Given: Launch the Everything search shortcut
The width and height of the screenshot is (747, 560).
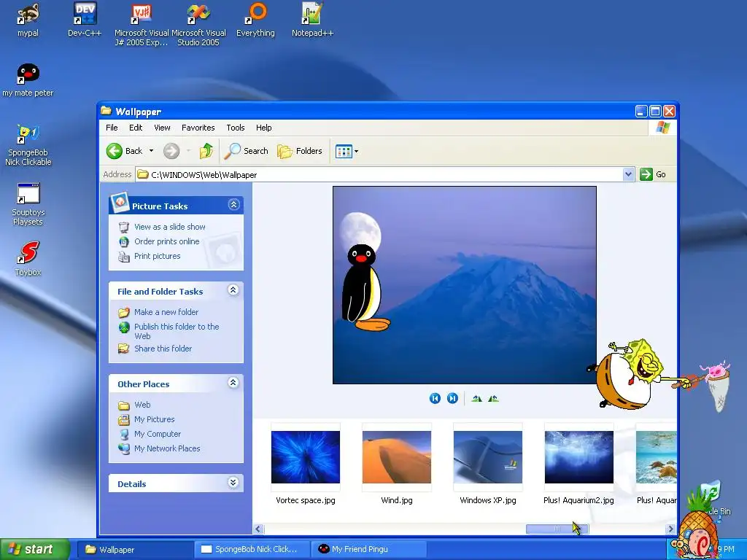Looking at the screenshot, I should 255,19.
